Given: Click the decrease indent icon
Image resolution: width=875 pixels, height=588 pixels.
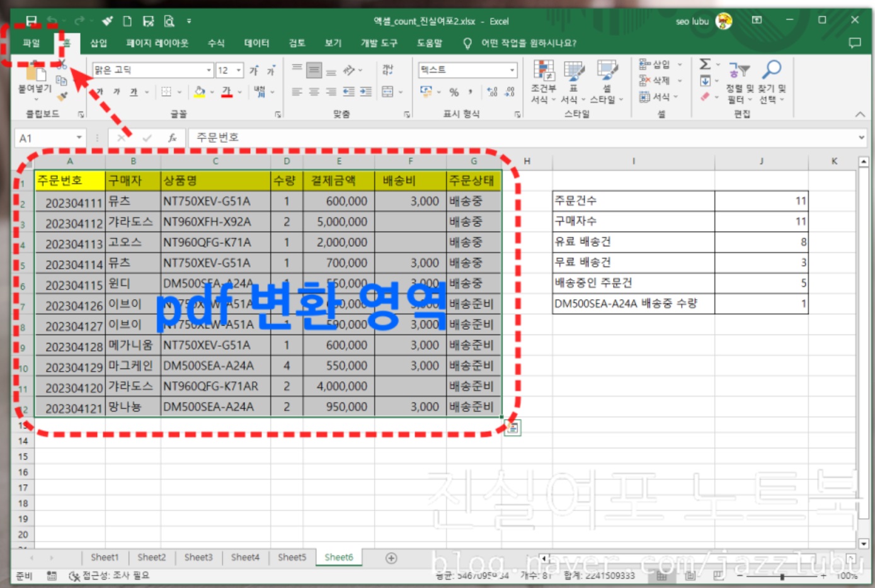Looking at the screenshot, I should point(348,92).
